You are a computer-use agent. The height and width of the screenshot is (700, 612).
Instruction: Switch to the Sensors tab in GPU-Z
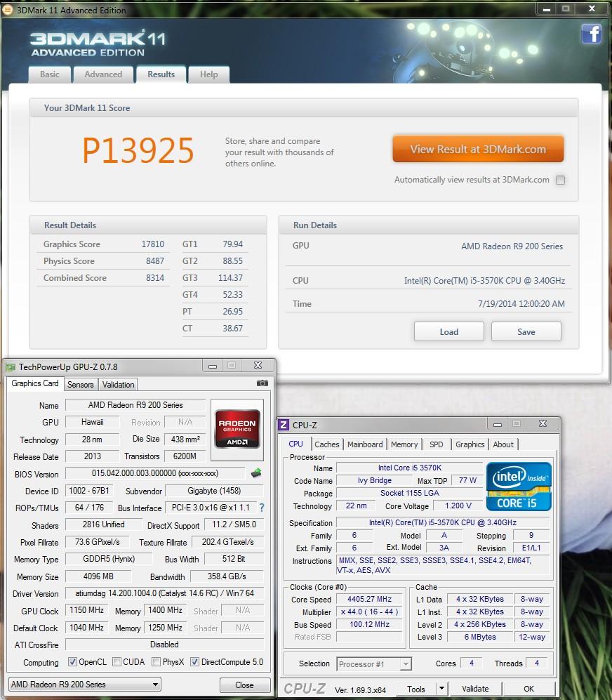(80, 384)
